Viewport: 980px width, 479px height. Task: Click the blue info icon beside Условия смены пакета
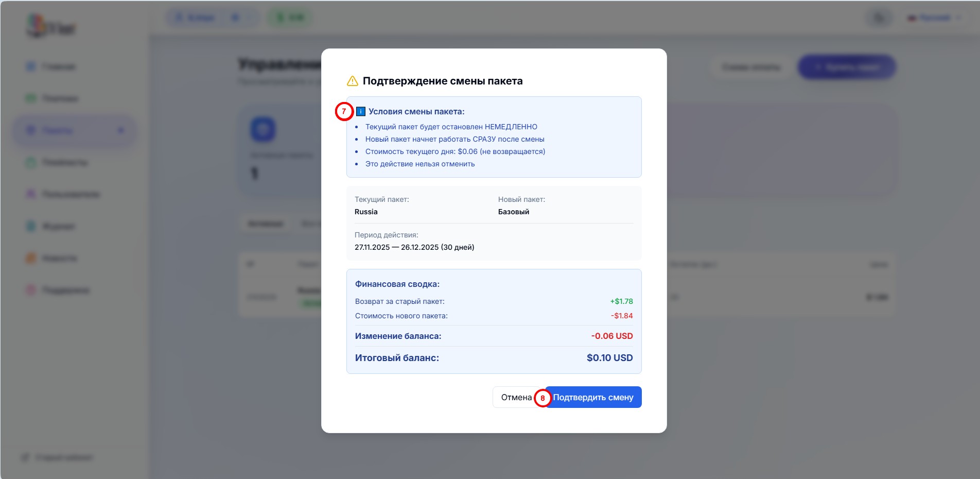tap(361, 112)
